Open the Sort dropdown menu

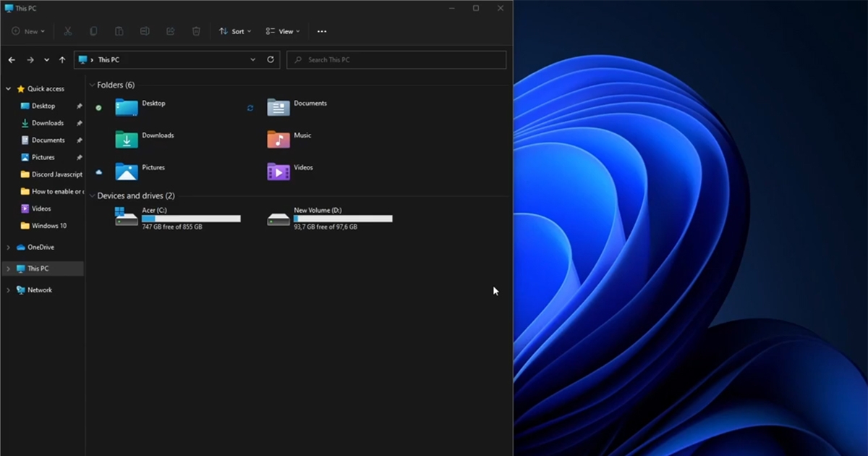pos(235,31)
